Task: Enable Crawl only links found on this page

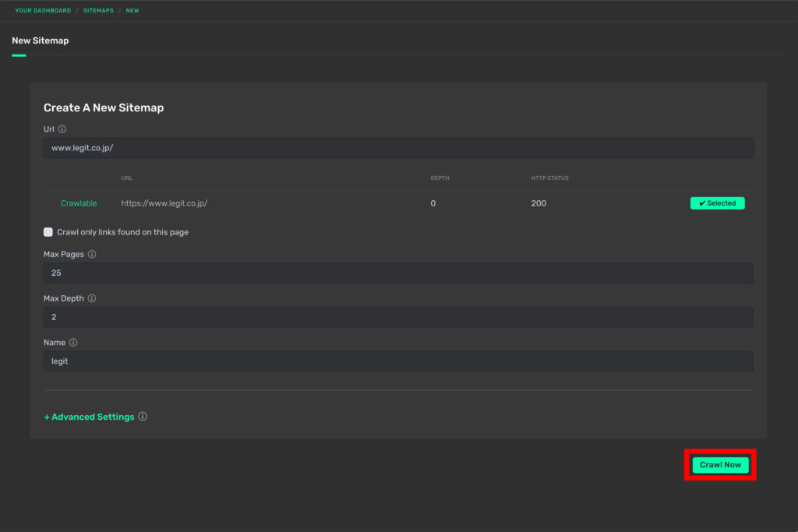Action: pos(48,232)
